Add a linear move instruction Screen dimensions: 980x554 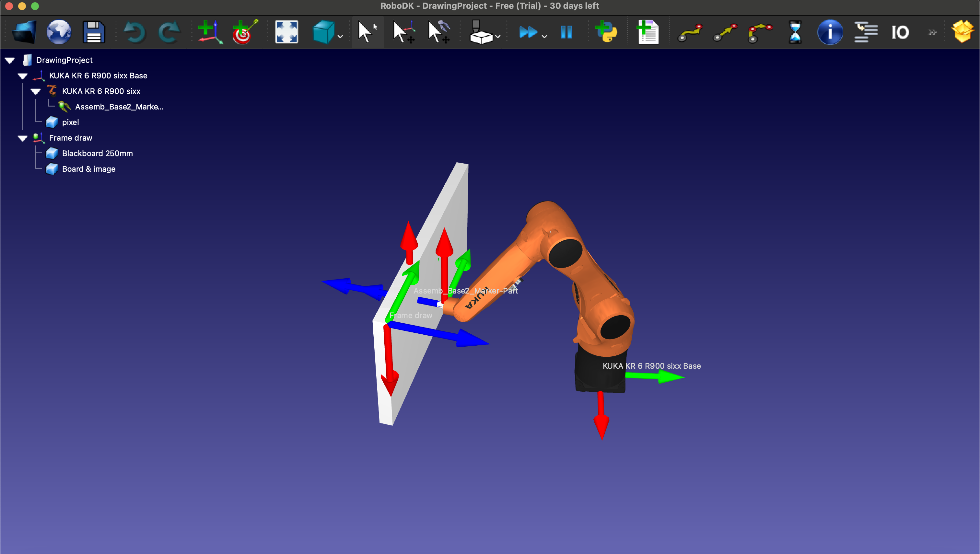(725, 32)
